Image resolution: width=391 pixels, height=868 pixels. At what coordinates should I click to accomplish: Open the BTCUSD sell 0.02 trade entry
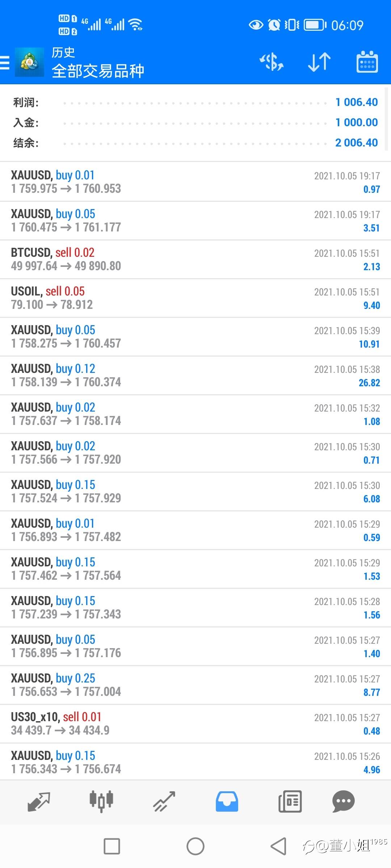[x=195, y=259]
